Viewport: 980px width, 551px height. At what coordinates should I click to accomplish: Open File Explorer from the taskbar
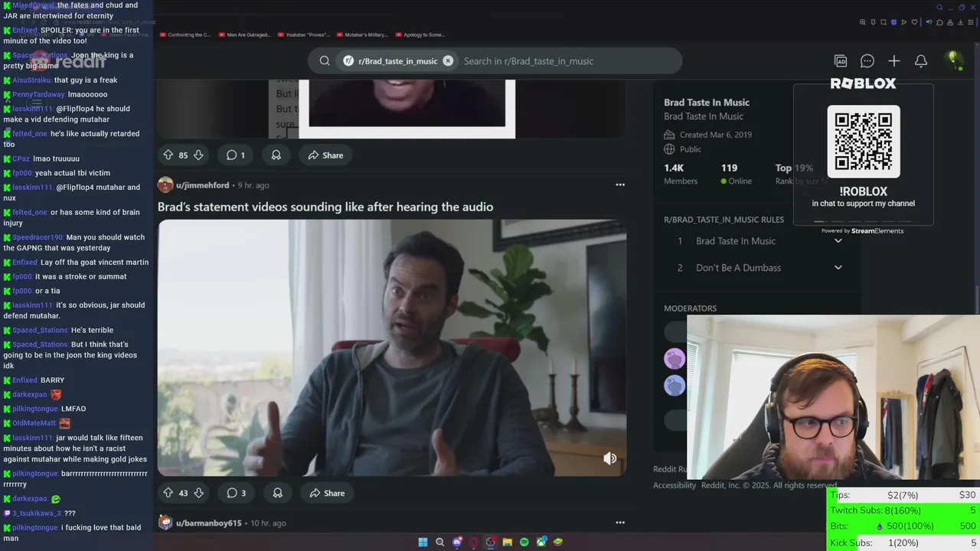(x=507, y=542)
